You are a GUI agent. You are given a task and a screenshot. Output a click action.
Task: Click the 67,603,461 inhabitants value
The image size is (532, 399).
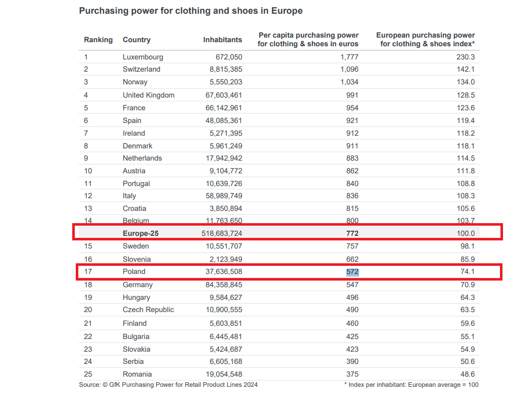(224, 95)
